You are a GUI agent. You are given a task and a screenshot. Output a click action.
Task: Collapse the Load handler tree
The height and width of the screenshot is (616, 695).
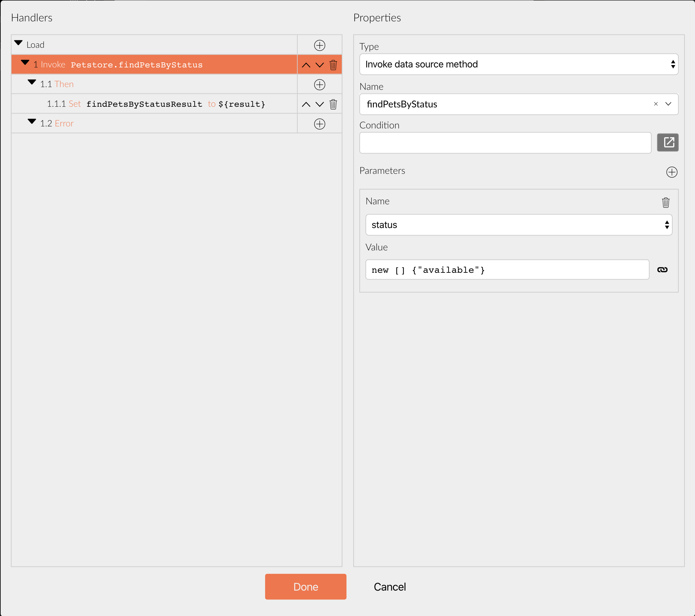coord(18,43)
